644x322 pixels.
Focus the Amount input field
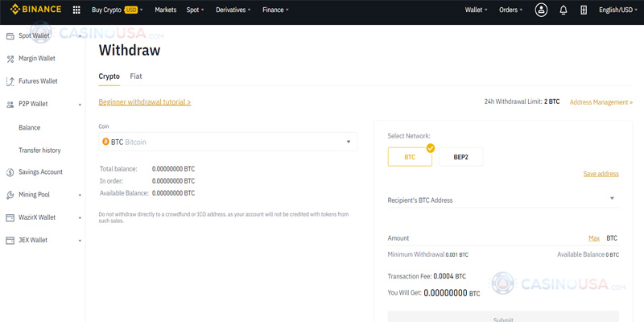[x=503, y=238]
